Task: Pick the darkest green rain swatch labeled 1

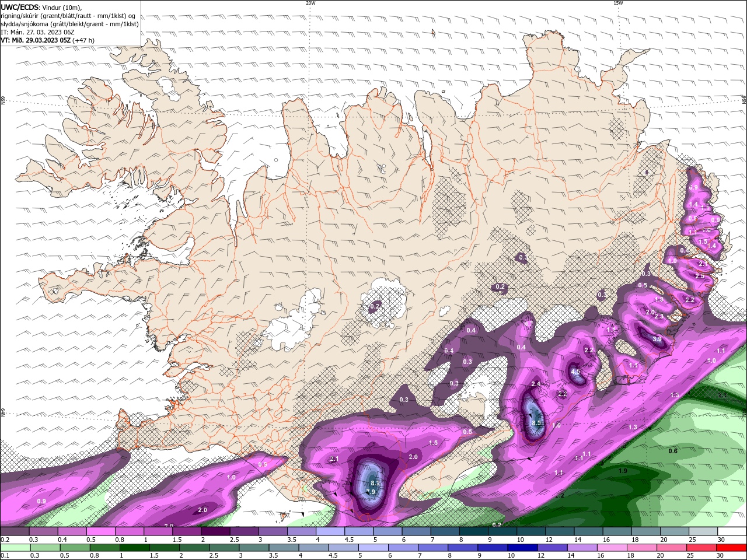Action: click(x=135, y=548)
